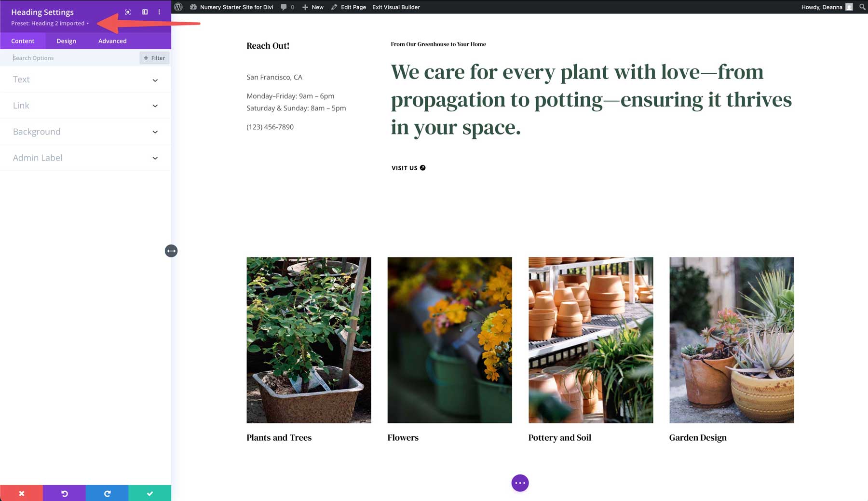Viewport: 868px width, 501px height.
Task: Redo a change with the blue redo icon
Action: (107, 493)
